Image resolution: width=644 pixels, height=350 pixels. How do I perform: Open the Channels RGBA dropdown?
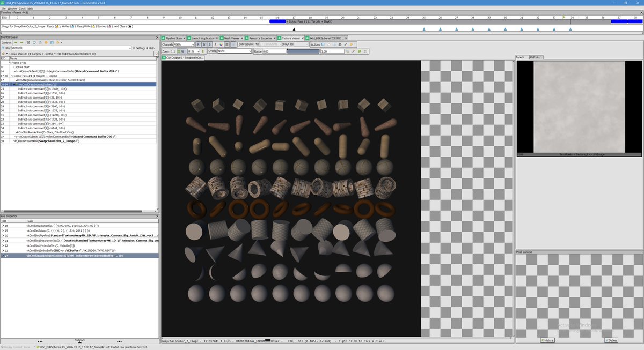coord(184,44)
